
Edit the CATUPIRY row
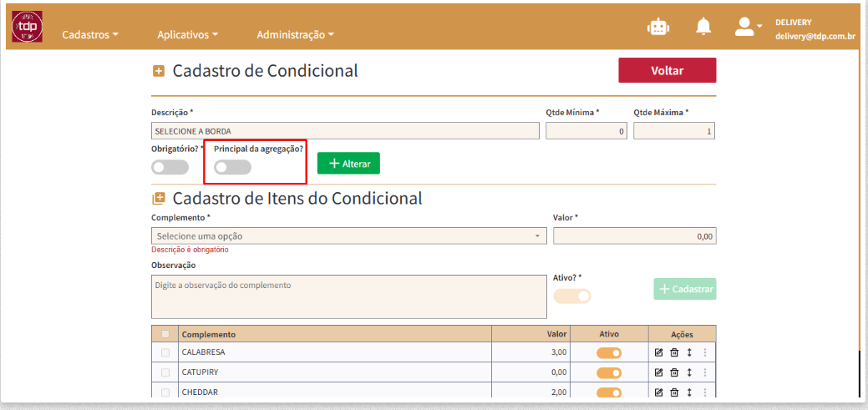(659, 372)
